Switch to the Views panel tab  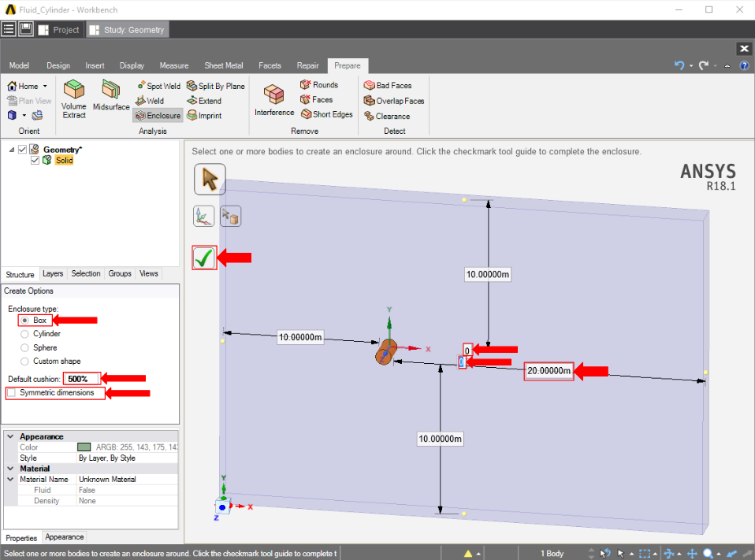[x=149, y=274]
